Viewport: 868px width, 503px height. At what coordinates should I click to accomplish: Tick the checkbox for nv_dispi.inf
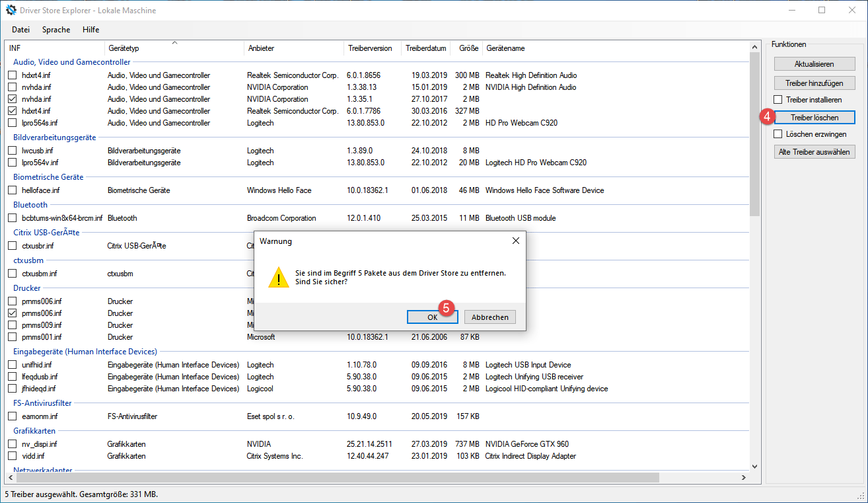[13, 444]
